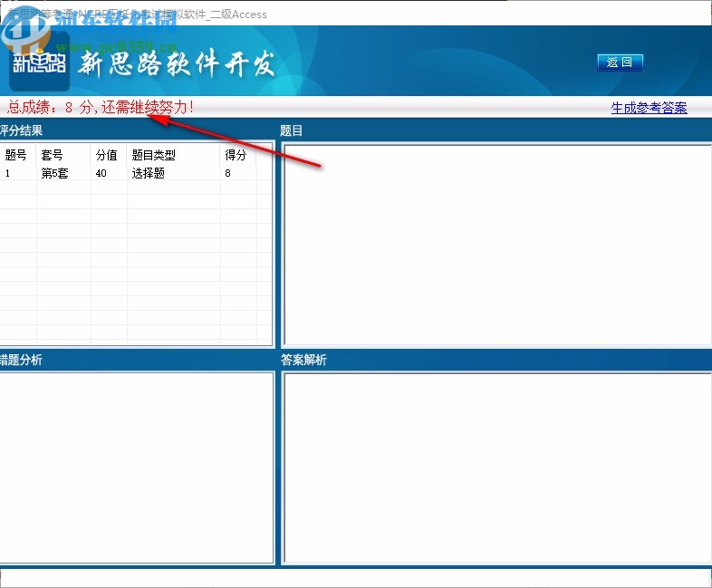The image size is (712, 588).
Task: Select the 题目类型 column header
Action: click(x=173, y=155)
